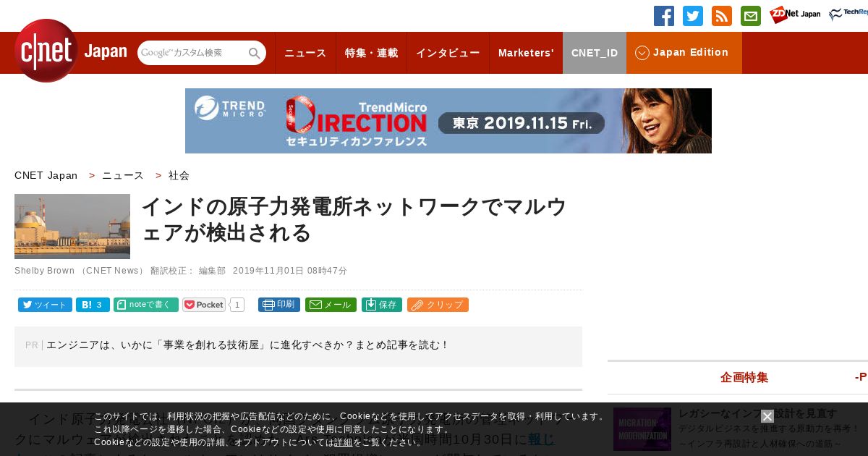
Task: Go to ニュース breadcrumb
Action: (123, 175)
